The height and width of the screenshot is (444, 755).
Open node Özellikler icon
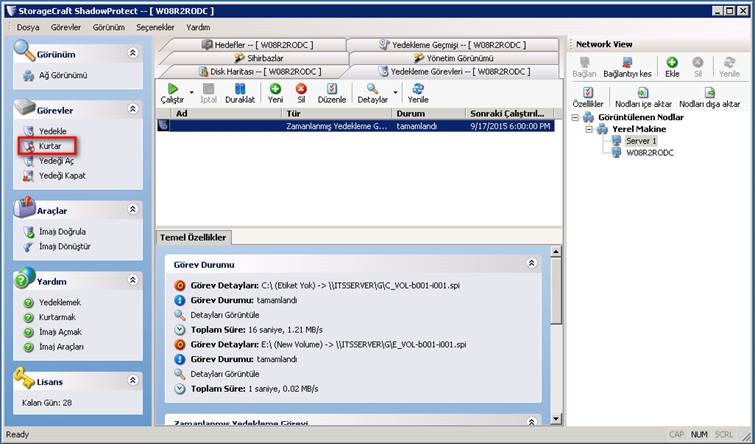pos(588,92)
